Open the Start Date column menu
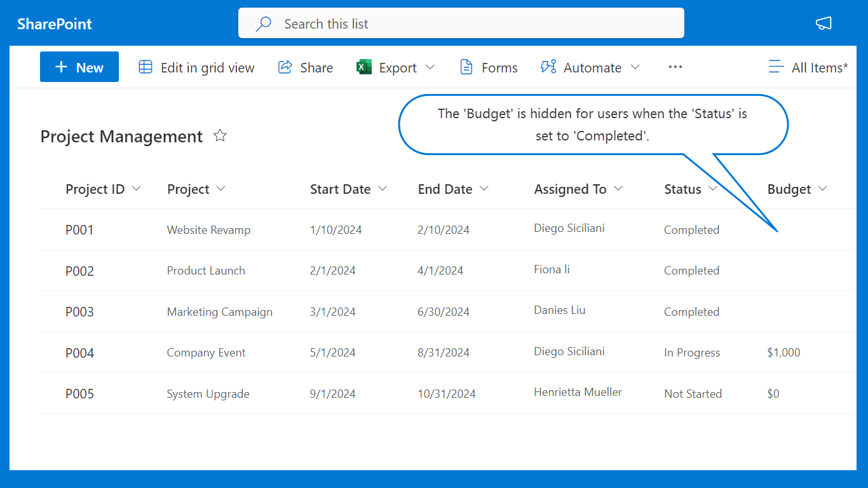Viewport: 868px width, 488px height. pyautogui.click(x=383, y=189)
